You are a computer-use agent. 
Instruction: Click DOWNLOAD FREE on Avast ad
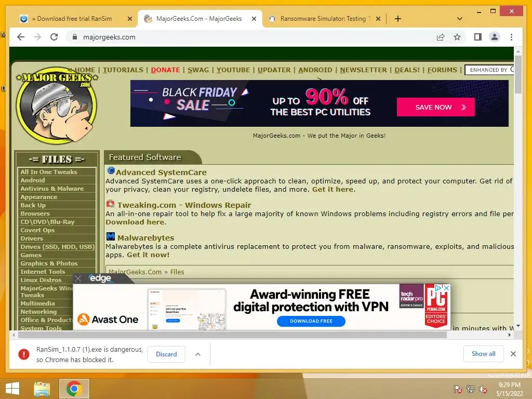click(311, 321)
